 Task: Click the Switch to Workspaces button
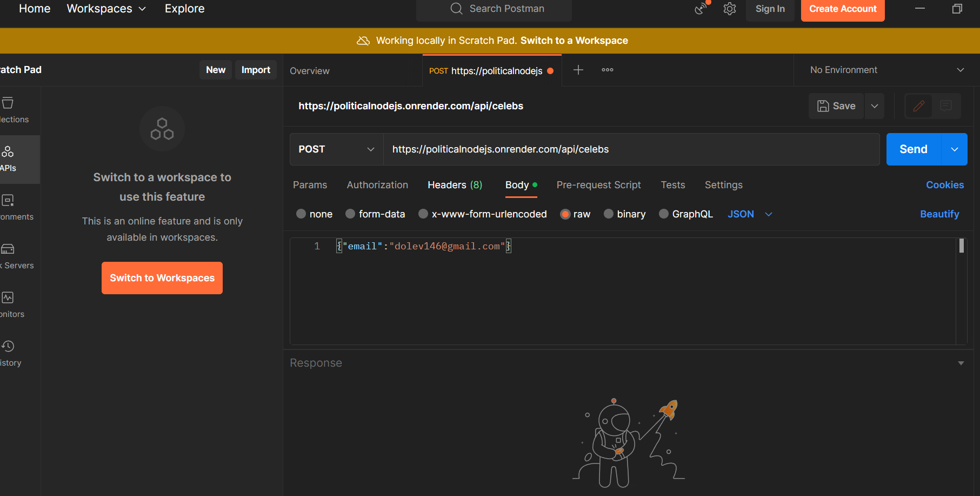pos(162,277)
